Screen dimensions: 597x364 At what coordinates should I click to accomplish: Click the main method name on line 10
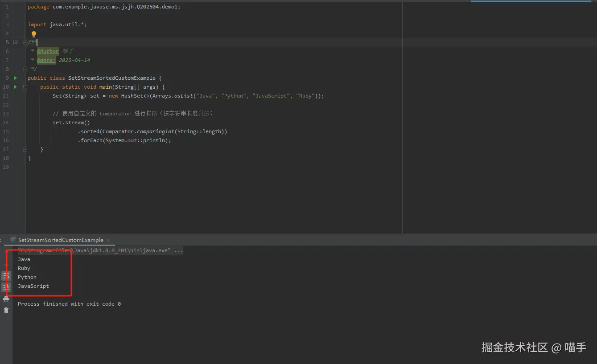(106, 87)
